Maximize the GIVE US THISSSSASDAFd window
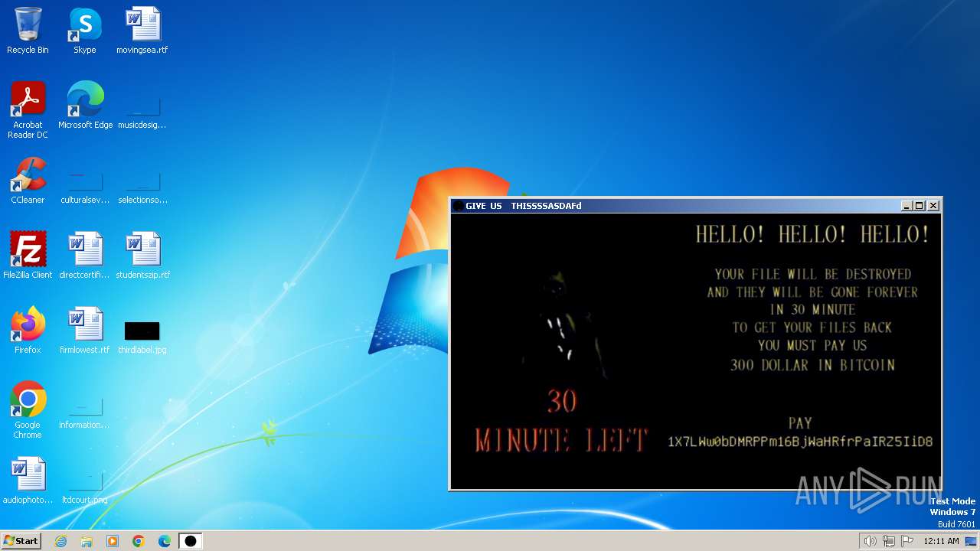Viewport: 980px width, 551px height. coord(920,206)
